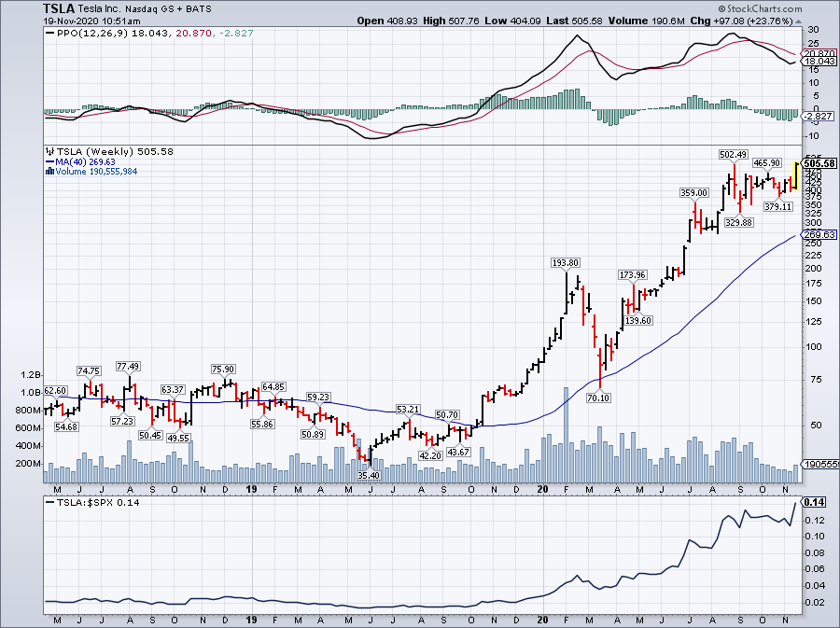Click the Last 505.58 value in header

tap(574, 21)
